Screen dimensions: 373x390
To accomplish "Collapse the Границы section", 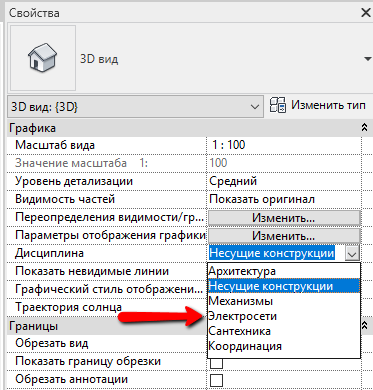I will pos(365,325).
